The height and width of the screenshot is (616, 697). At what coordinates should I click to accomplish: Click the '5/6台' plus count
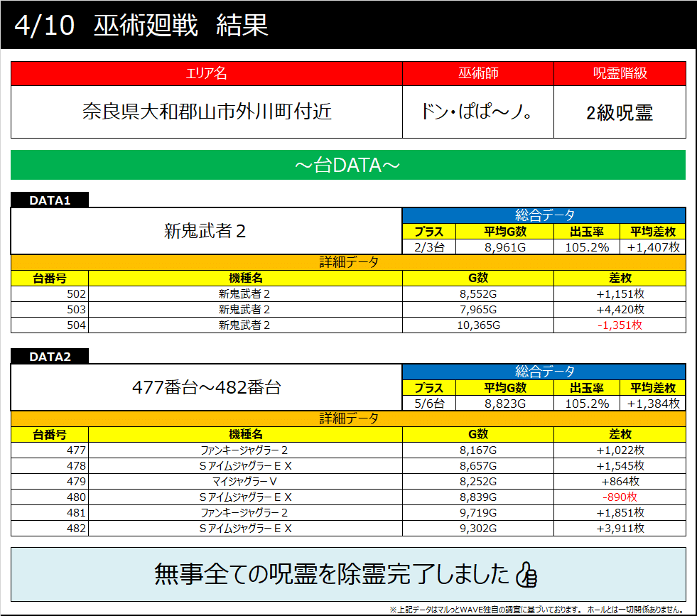(x=429, y=404)
